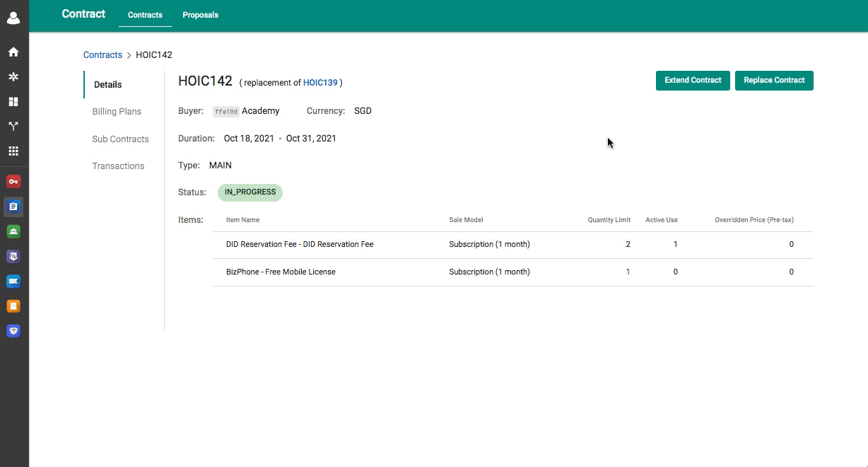Click the Oct 31, 2021 end date
Screen dimensions: 868x467
pyautogui.click(x=311, y=139)
